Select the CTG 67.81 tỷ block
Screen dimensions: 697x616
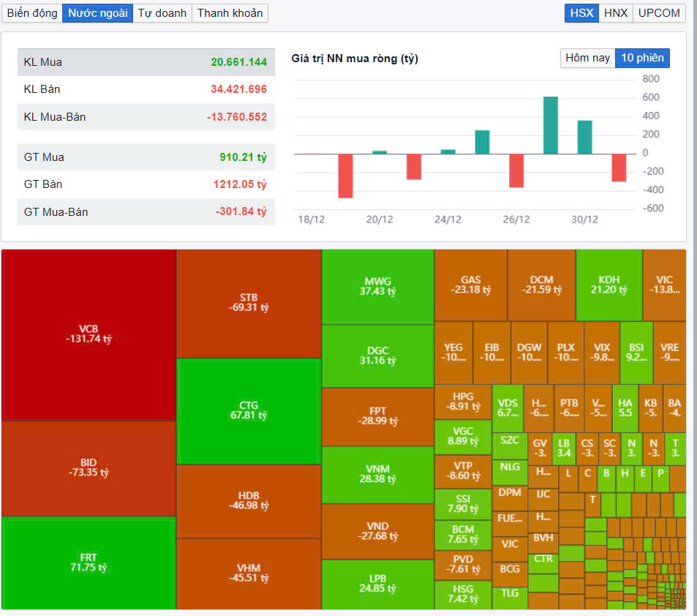coord(249,411)
